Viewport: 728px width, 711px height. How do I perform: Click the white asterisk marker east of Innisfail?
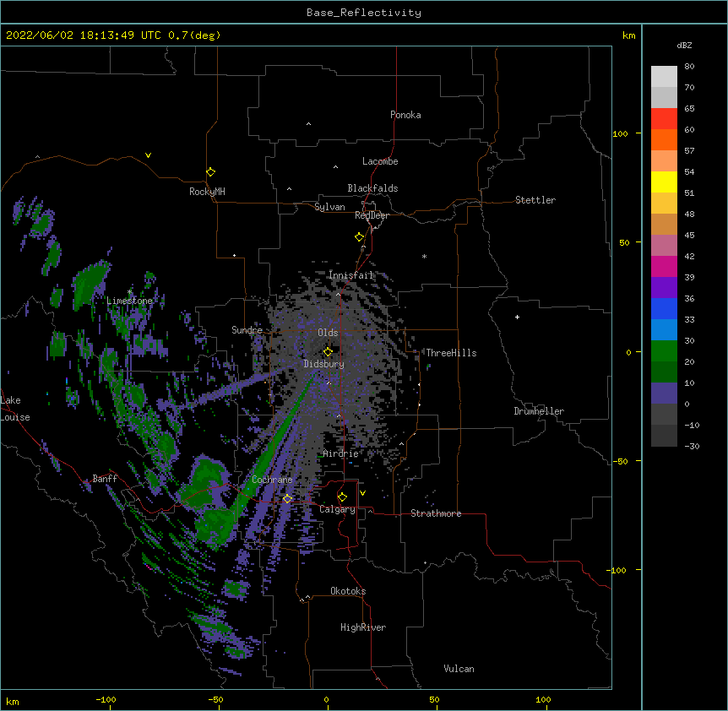click(424, 256)
